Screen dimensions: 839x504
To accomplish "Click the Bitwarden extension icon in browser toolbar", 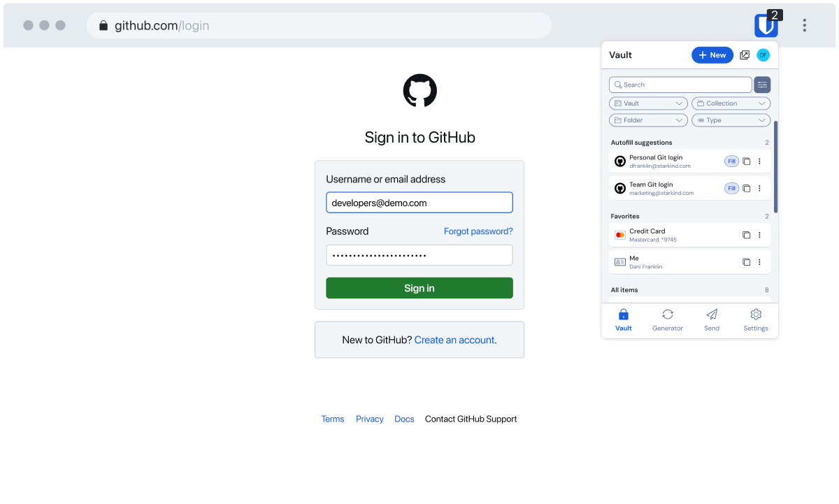I will [x=766, y=26].
